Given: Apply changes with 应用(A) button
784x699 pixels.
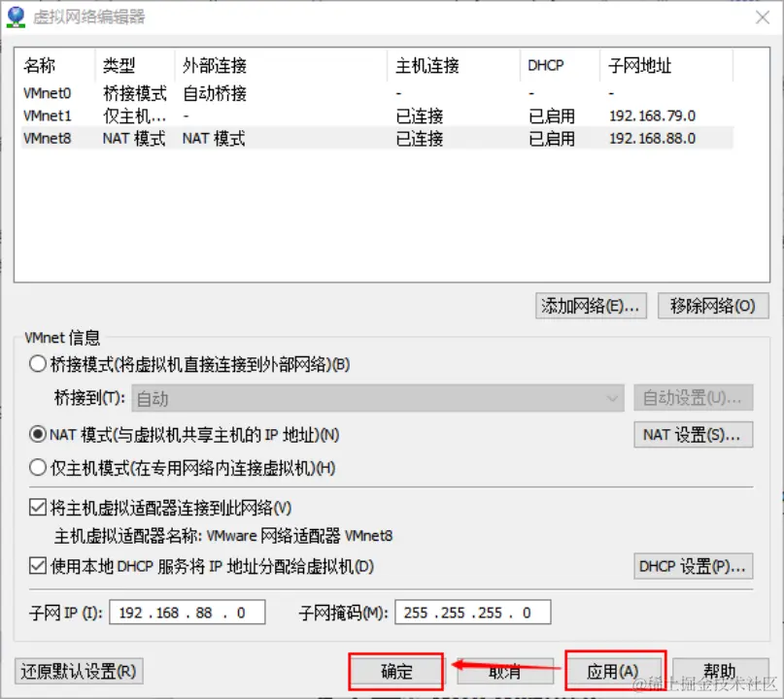Looking at the screenshot, I should 613,671.
